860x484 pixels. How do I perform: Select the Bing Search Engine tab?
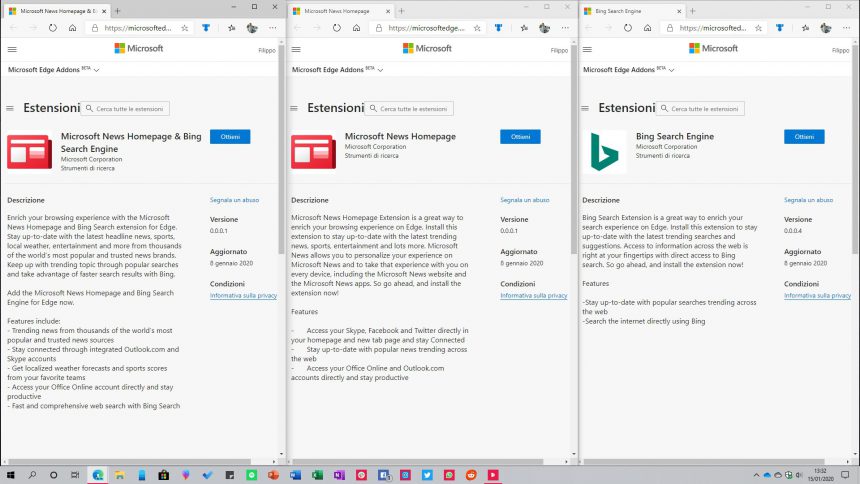tap(632, 11)
